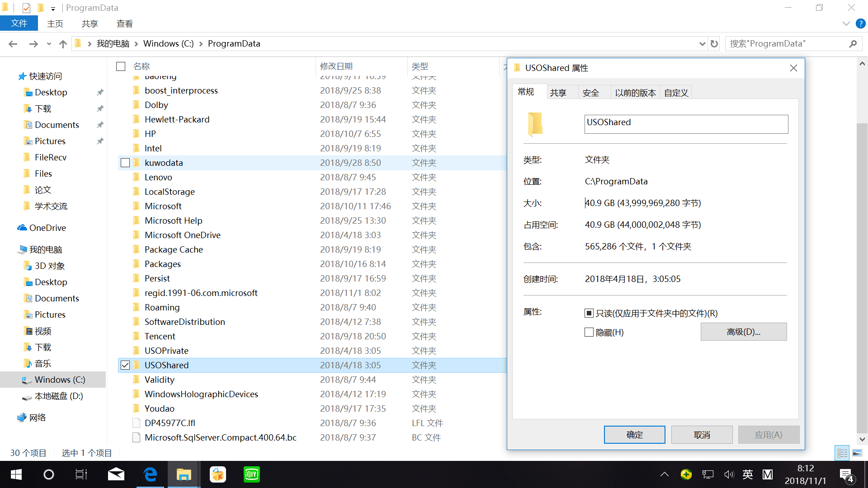Go up one folder level
This screenshot has width=868, height=488.
point(63,44)
